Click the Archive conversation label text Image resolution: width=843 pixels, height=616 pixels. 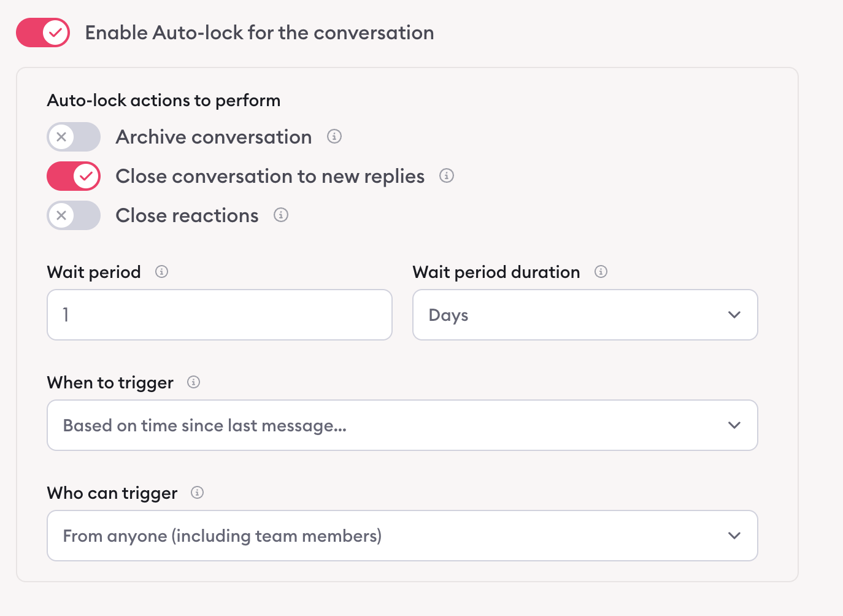[x=214, y=137]
